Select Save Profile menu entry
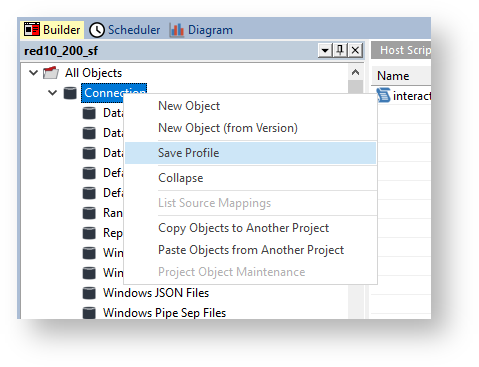Image resolution: width=479 pixels, height=367 pixels. [250, 153]
